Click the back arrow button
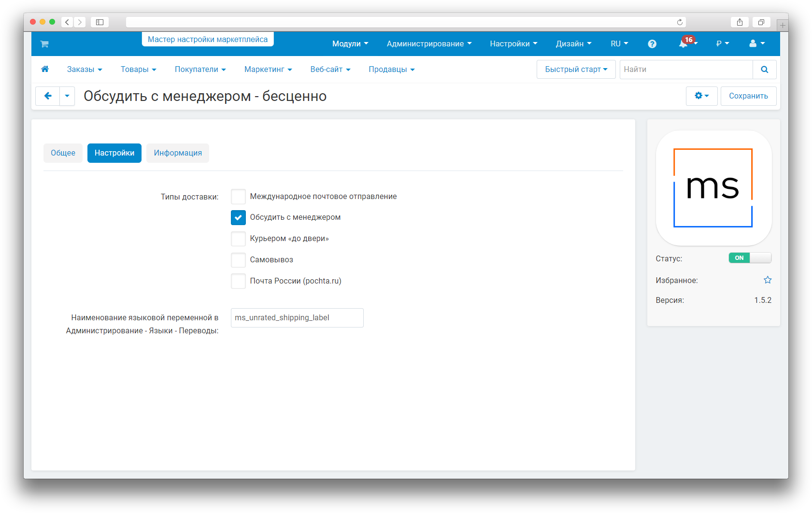 [x=48, y=96]
